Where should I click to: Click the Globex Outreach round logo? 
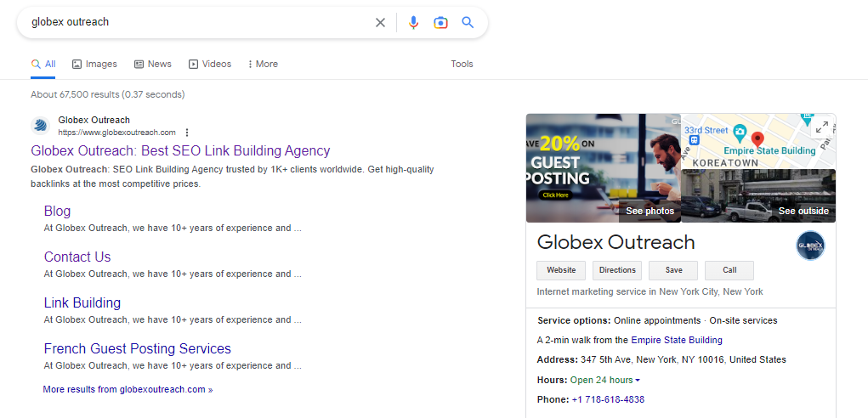810,246
